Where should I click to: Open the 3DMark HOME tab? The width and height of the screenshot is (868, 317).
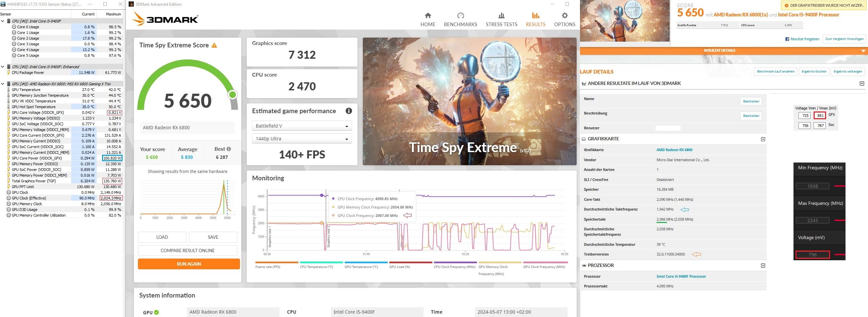[428, 19]
